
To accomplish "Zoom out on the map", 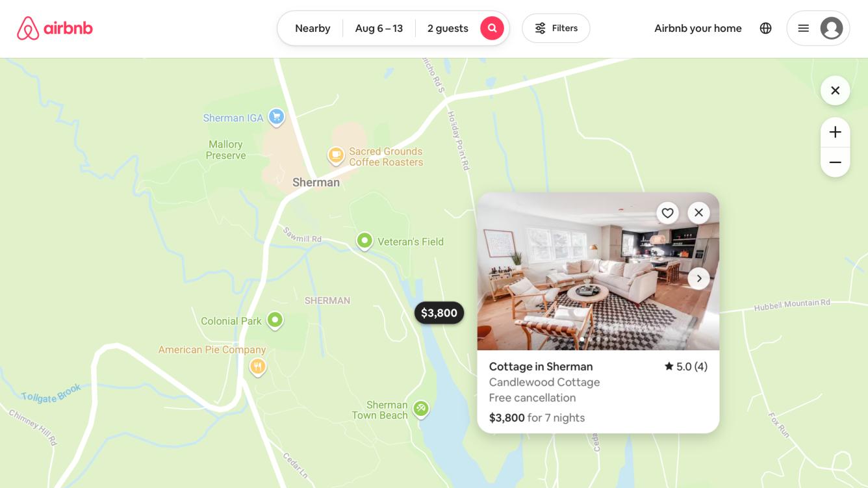I will 836,162.
